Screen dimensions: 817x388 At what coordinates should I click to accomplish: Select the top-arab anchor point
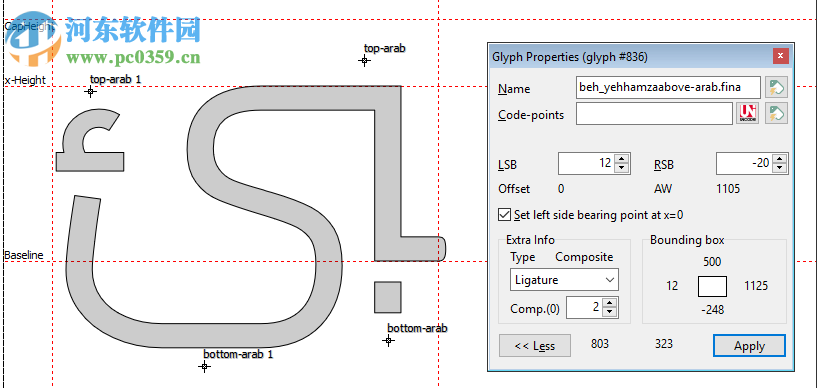coord(365,60)
